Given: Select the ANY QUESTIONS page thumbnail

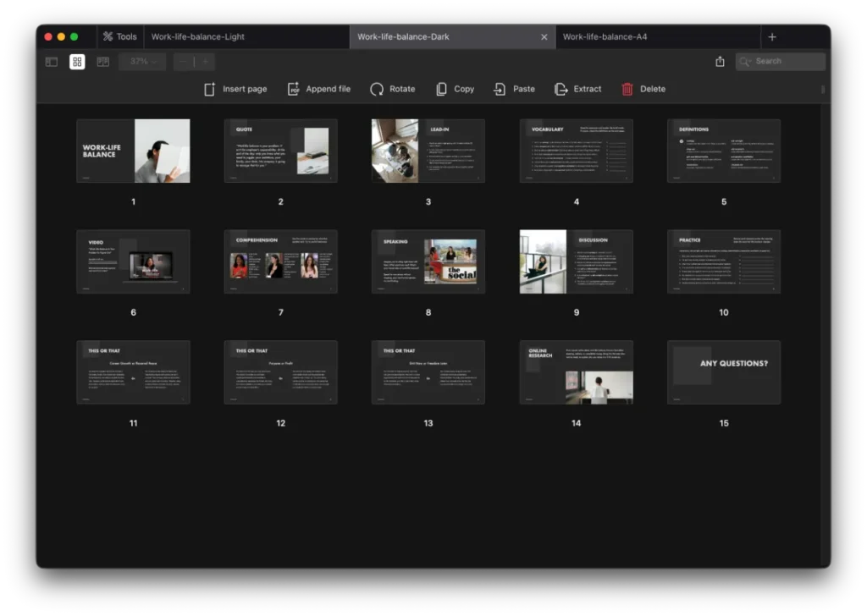Looking at the screenshot, I should [724, 372].
